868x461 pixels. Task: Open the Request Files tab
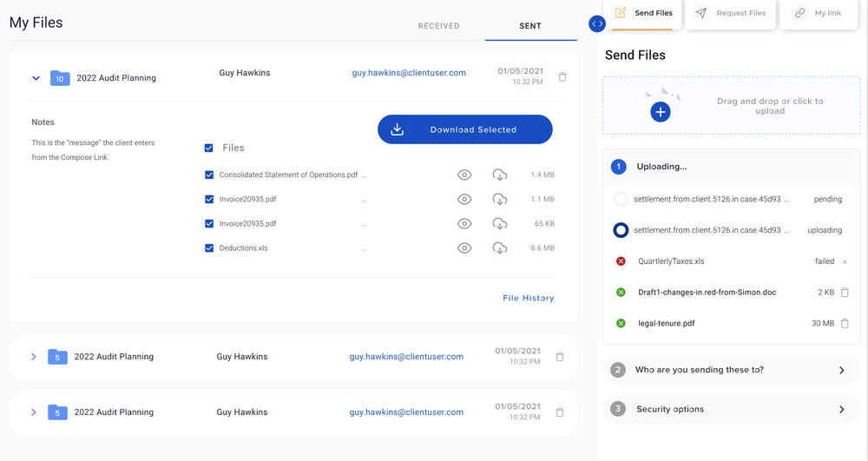733,14
